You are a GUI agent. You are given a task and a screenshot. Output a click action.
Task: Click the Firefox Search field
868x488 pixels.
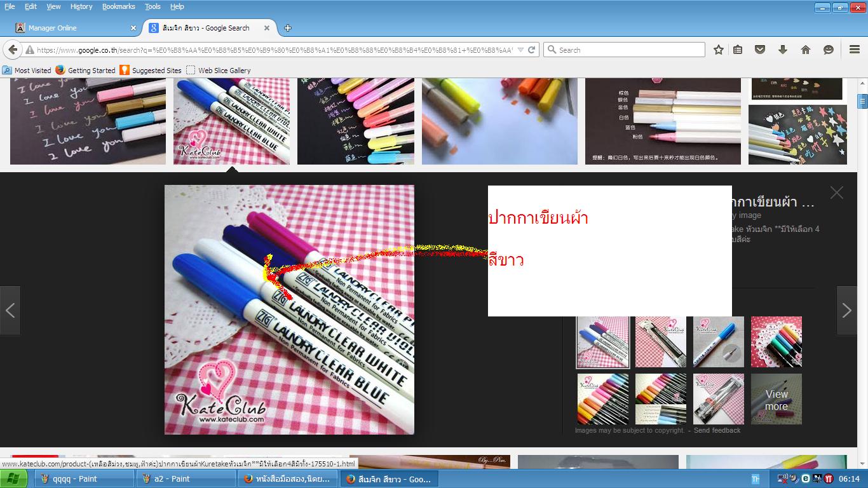click(x=624, y=50)
